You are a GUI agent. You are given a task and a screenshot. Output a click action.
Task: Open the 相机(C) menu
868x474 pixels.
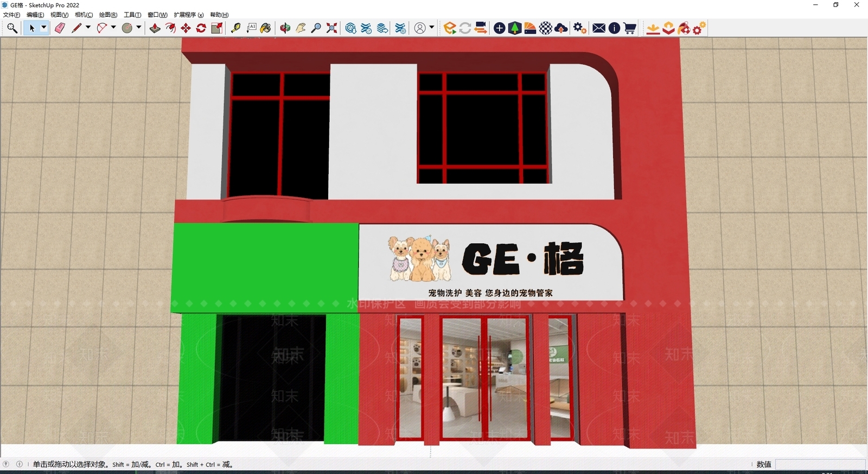coord(84,15)
